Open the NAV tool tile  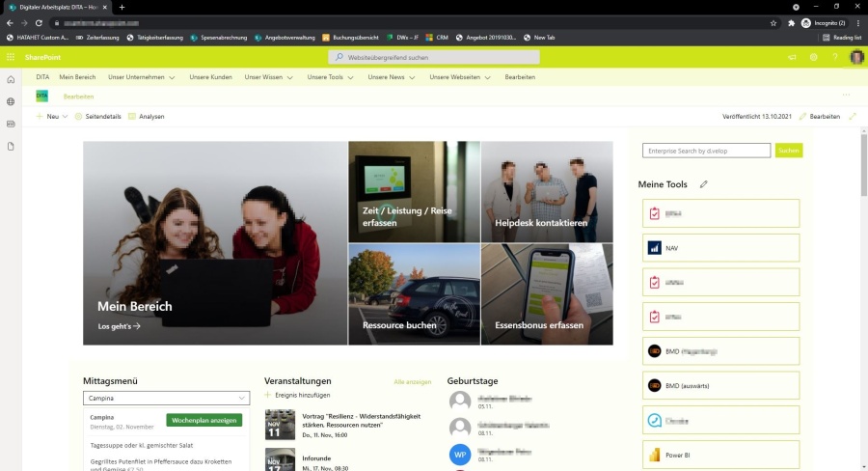pos(720,248)
